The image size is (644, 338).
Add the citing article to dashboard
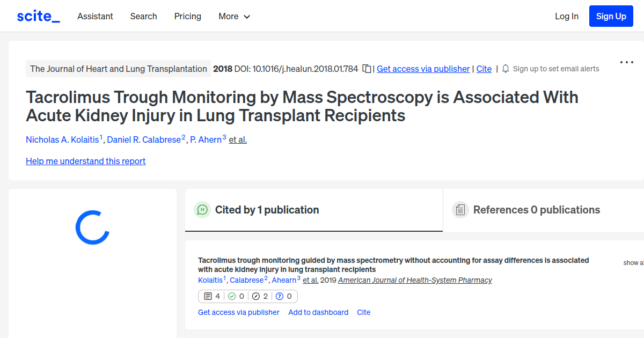pyautogui.click(x=318, y=312)
